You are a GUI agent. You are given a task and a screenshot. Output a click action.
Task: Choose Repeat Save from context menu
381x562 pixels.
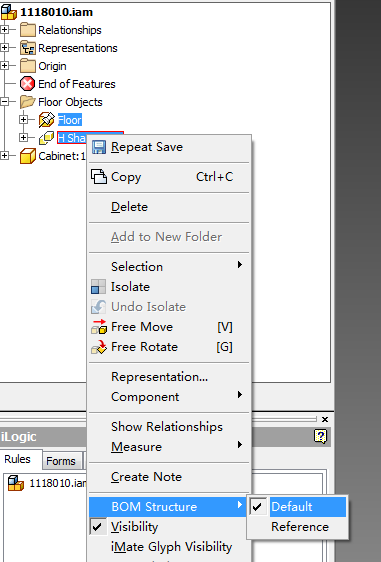point(169,147)
